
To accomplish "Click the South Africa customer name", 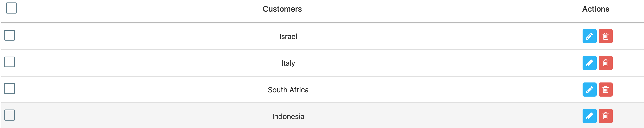I will 288,90.
